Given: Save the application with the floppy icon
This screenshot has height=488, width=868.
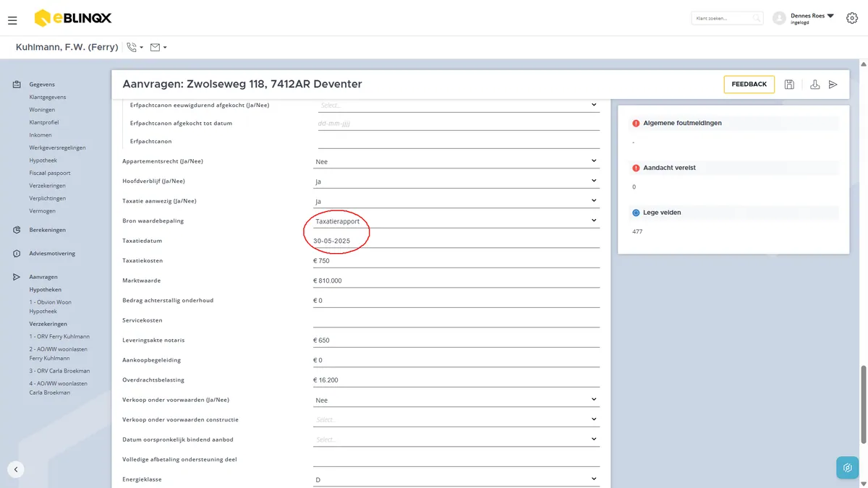Looking at the screenshot, I should pyautogui.click(x=789, y=85).
